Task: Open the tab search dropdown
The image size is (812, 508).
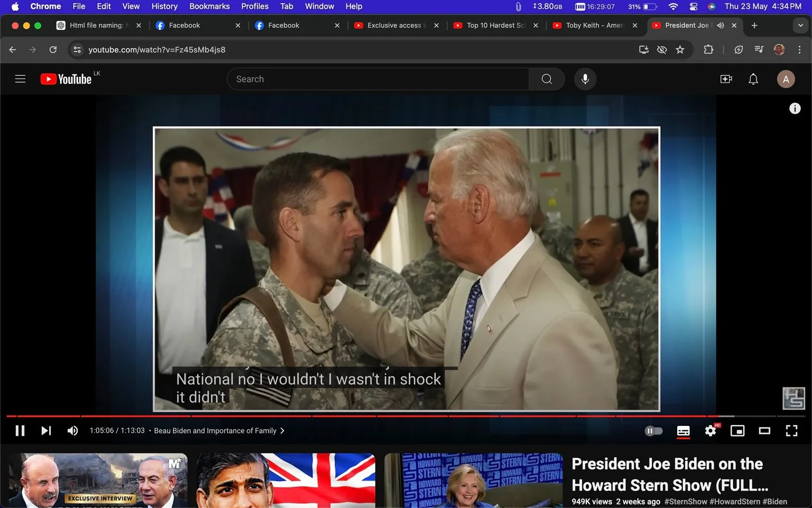Action: 799,25
